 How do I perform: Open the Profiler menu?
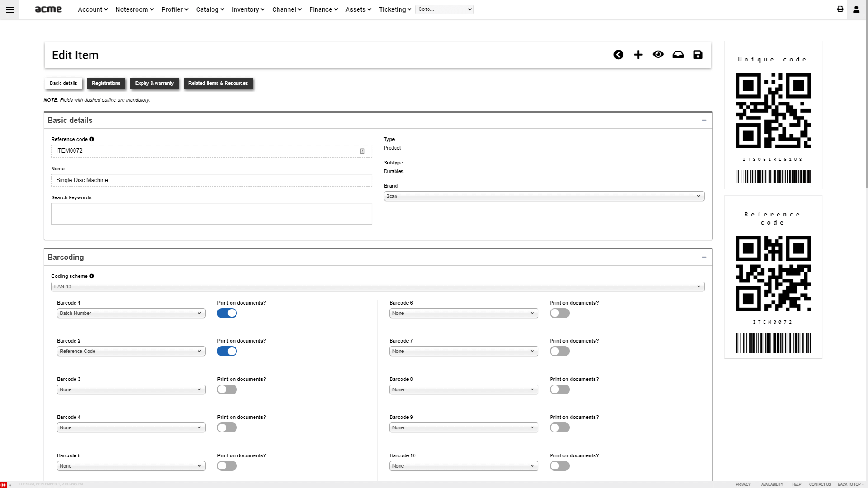pyautogui.click(x=175, y=9)
